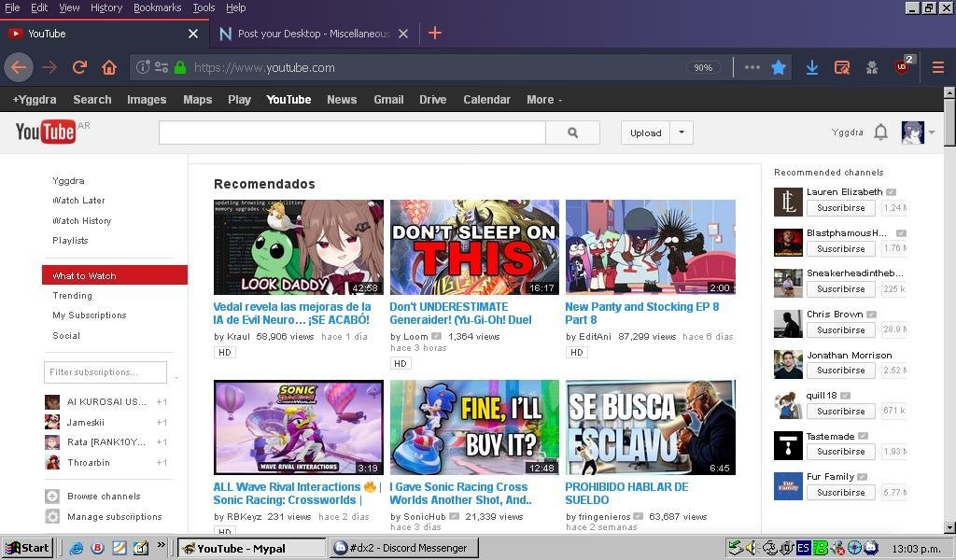Open the Bookmarks menu
956x560 pixels.
click(157, 7)
